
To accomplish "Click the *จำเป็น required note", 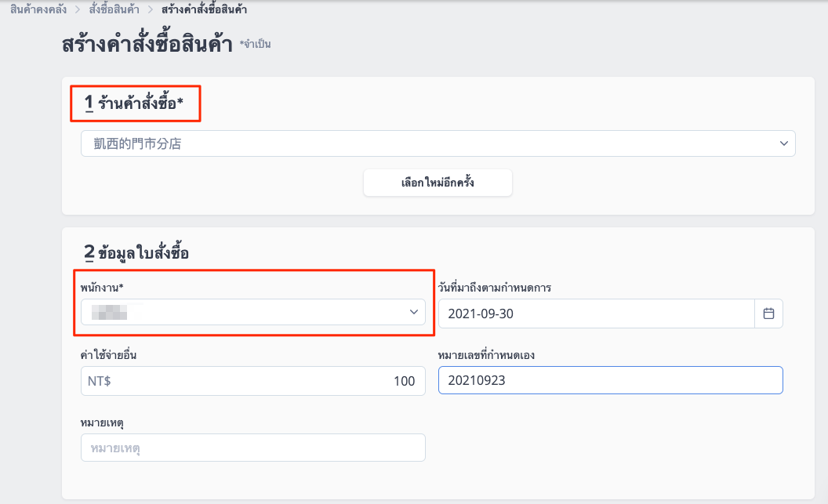I will click(256, 45).
